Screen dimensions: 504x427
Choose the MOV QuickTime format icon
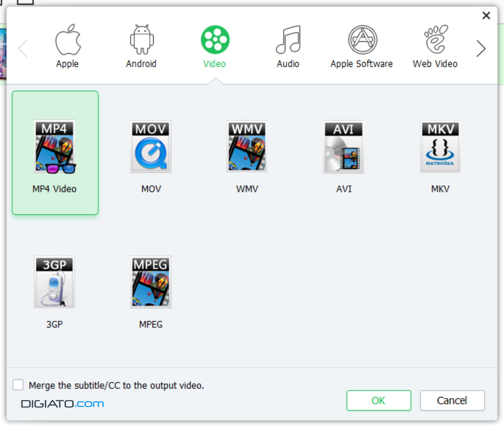(x=151, y=146)
